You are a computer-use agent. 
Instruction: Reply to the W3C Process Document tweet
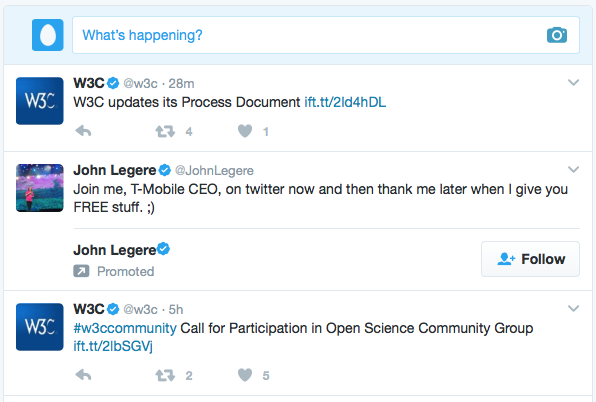click(83, 131)
